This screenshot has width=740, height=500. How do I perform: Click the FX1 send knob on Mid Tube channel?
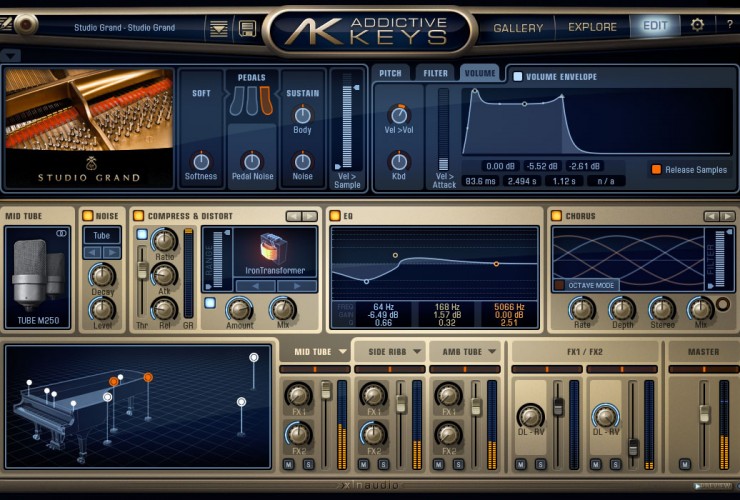pyautogui.click(x=298, y=395)
